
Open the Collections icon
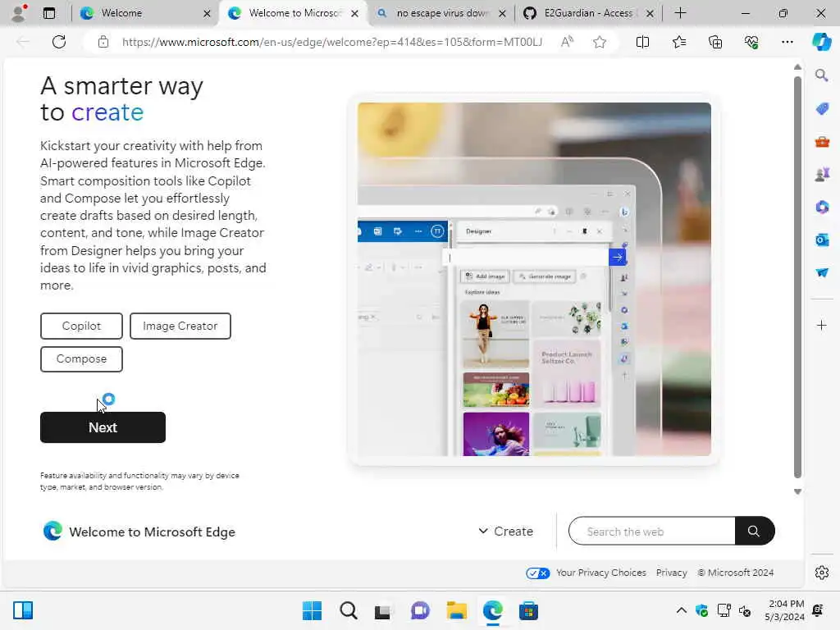[x=715, y=42]
